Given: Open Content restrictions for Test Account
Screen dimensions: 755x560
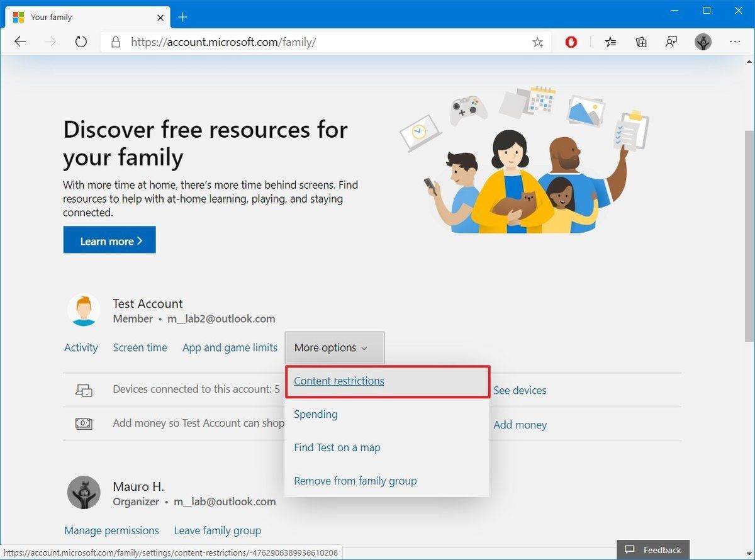Looking at the screenshot, I should [338, 381].
